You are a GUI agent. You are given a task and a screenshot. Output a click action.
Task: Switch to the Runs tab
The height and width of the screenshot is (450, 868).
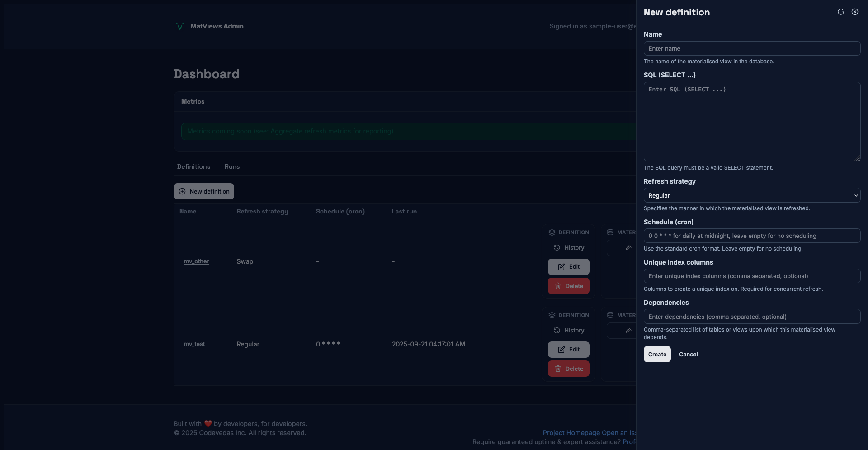coord(232,167)
